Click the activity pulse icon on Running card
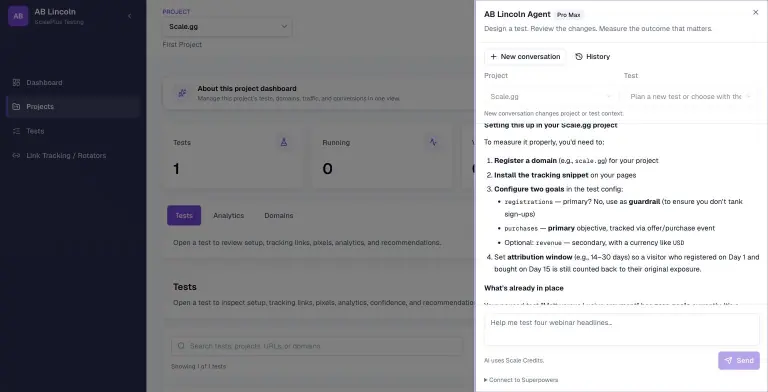Screen dimensions: 768x392 [433, 142]
